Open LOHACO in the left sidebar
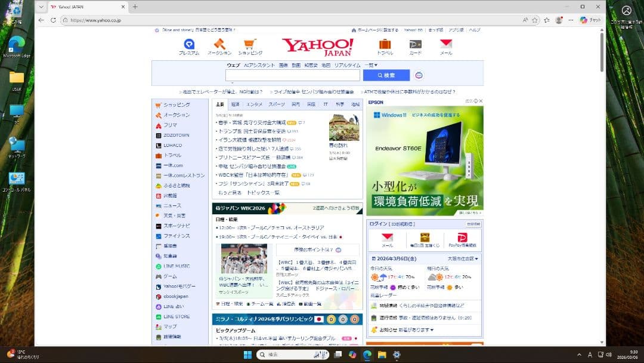The width and height of the screenshot is (644, 363). tap(172, 146)
